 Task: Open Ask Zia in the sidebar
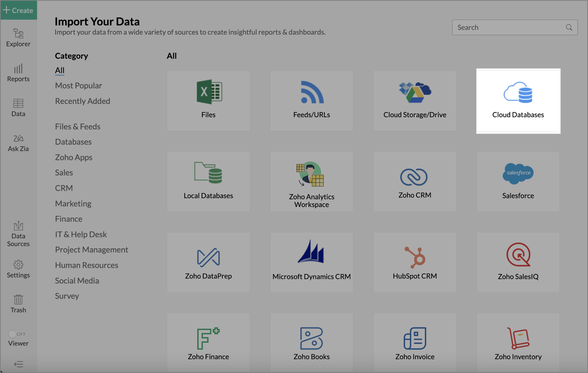pyautogui.click(x=18, y=143)
